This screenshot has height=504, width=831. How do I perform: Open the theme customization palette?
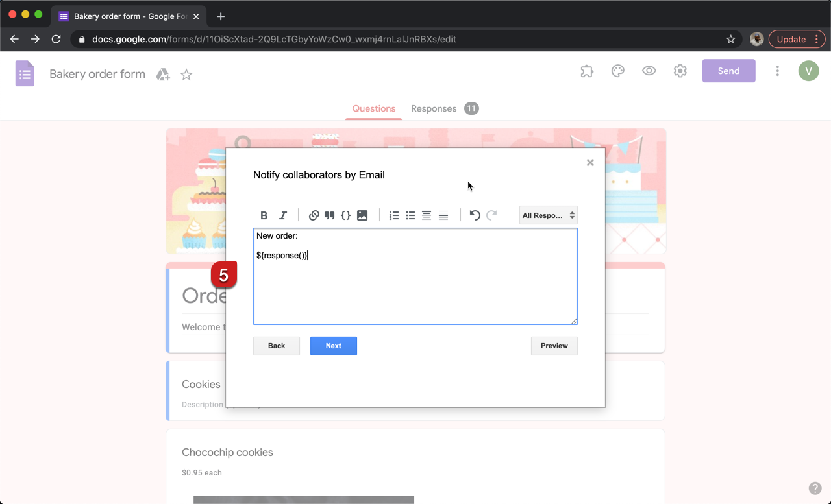[617, 71]
